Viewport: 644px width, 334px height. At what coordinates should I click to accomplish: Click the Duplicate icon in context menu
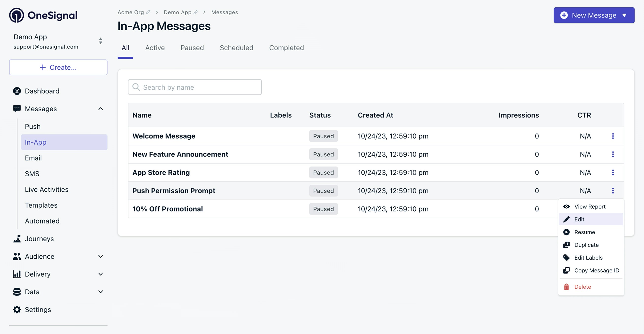pyautogui.click(x=566, y=245)
